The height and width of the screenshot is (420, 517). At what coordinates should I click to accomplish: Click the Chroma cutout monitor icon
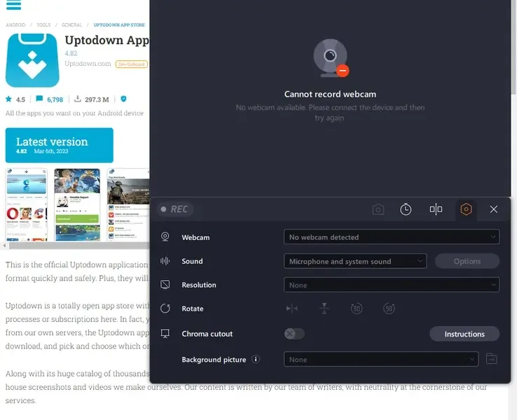click(165, 334)
